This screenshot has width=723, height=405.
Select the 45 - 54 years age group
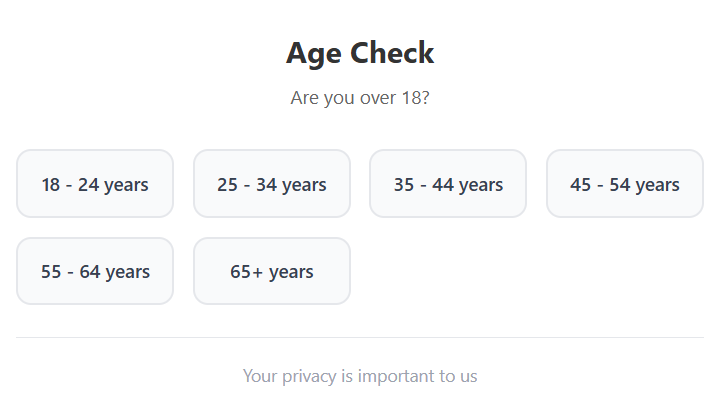click(x=625, y=184)
